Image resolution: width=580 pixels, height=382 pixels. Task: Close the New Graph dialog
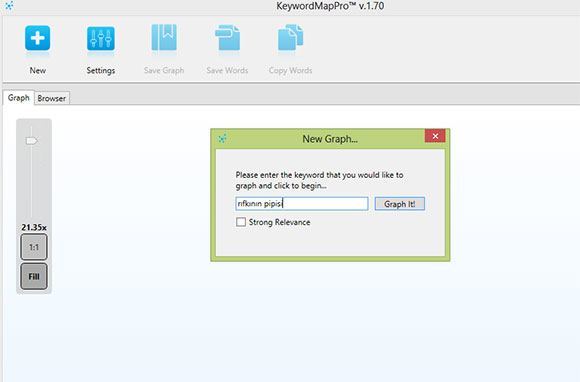(x=435, y=136)
